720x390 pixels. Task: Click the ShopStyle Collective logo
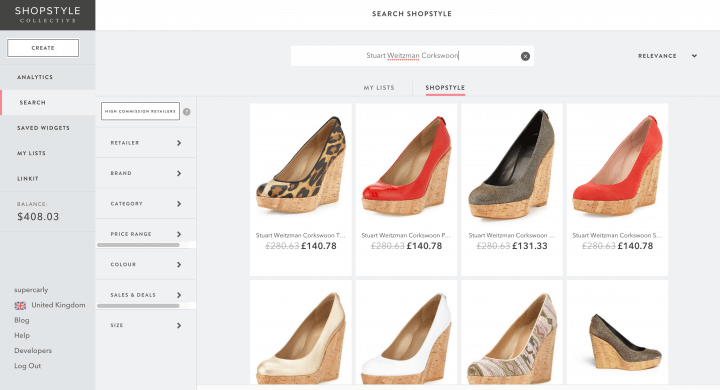tap(48, 15)
